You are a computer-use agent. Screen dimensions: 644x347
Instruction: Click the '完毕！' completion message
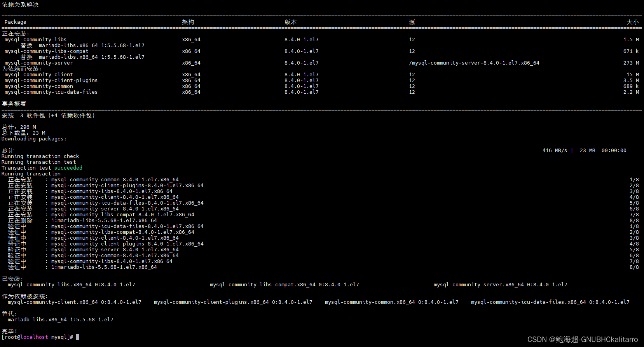click(x=10, y=331)
